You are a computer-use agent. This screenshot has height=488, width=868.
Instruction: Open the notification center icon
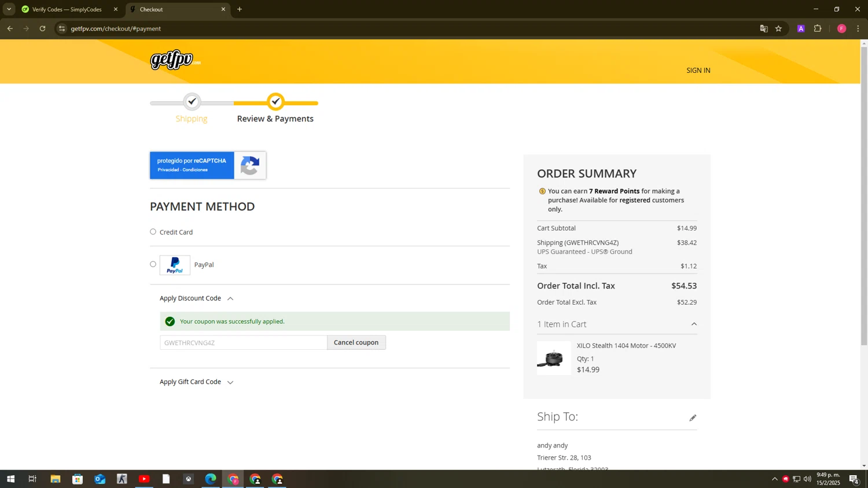(x=854, y=479)
